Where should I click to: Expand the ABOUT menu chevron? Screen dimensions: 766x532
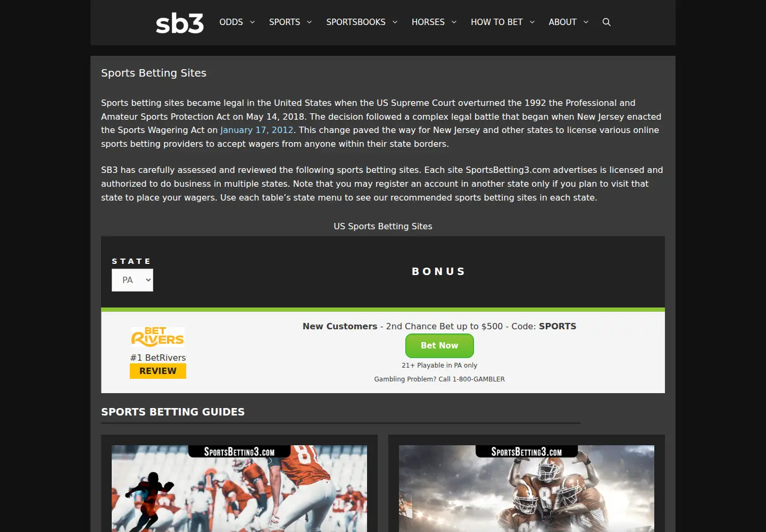[x=586, y=22]
